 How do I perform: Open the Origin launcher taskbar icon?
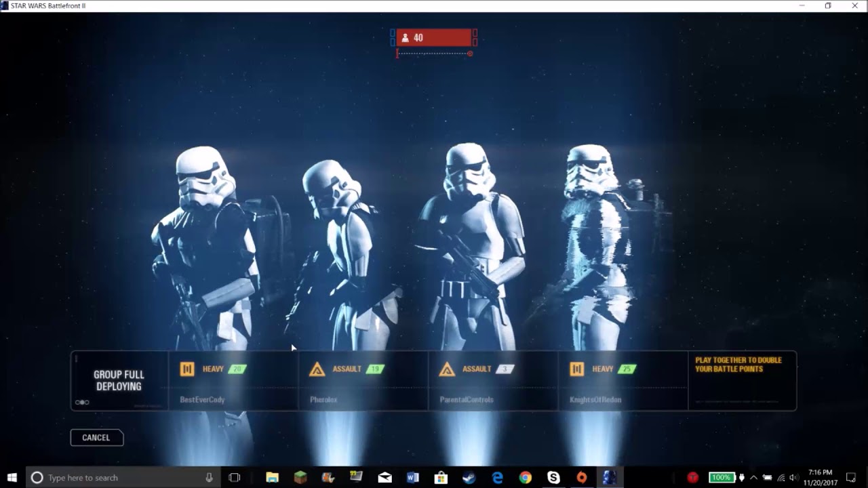(582, 478)
